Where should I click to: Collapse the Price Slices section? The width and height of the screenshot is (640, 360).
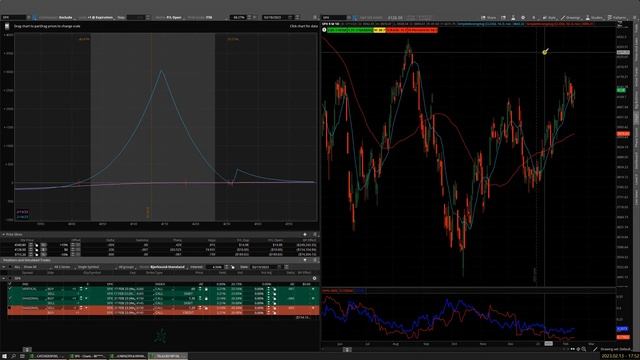pos(4,235)
